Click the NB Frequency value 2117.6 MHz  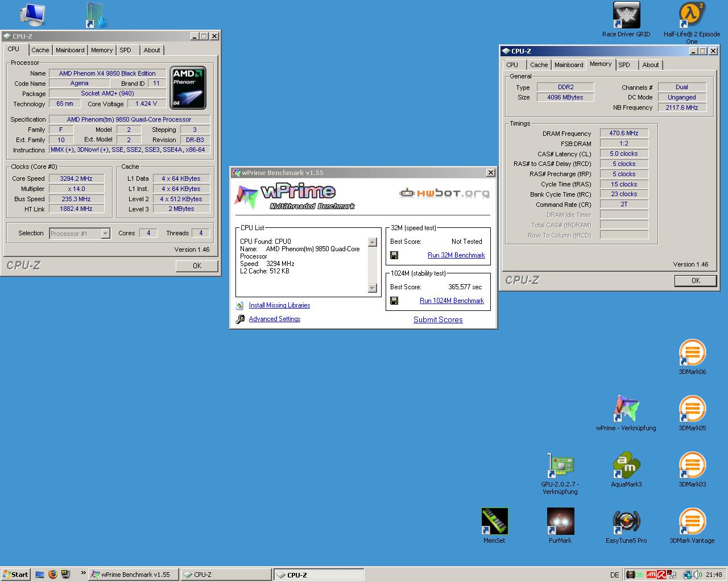coord(682,107)
